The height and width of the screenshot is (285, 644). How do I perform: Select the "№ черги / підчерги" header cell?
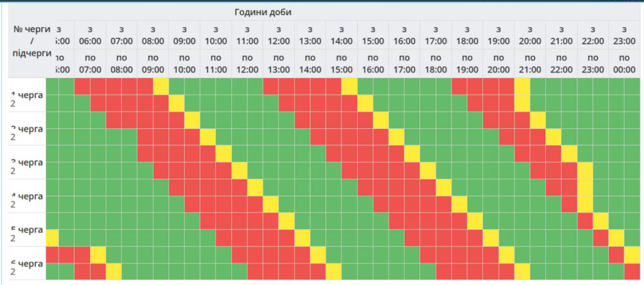point(31,41)
